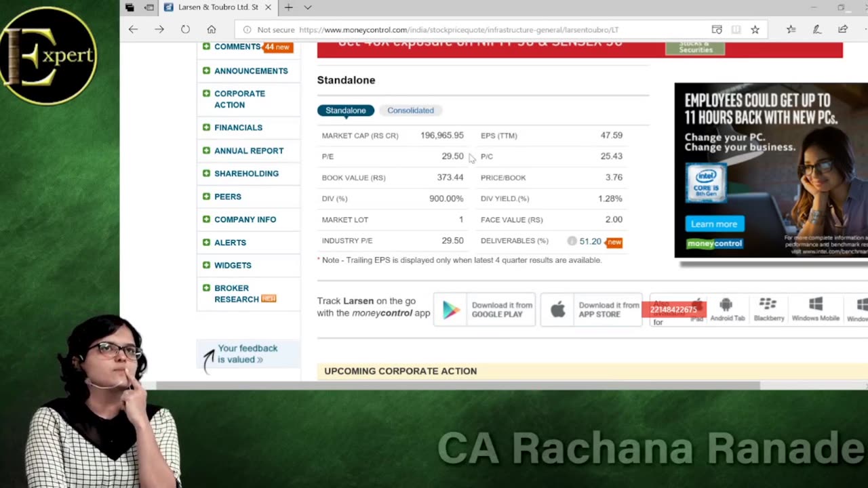Open Broker Research from the sidebar
The height and width of the screenshot is (488, 868).
click(x=236, y=293)
